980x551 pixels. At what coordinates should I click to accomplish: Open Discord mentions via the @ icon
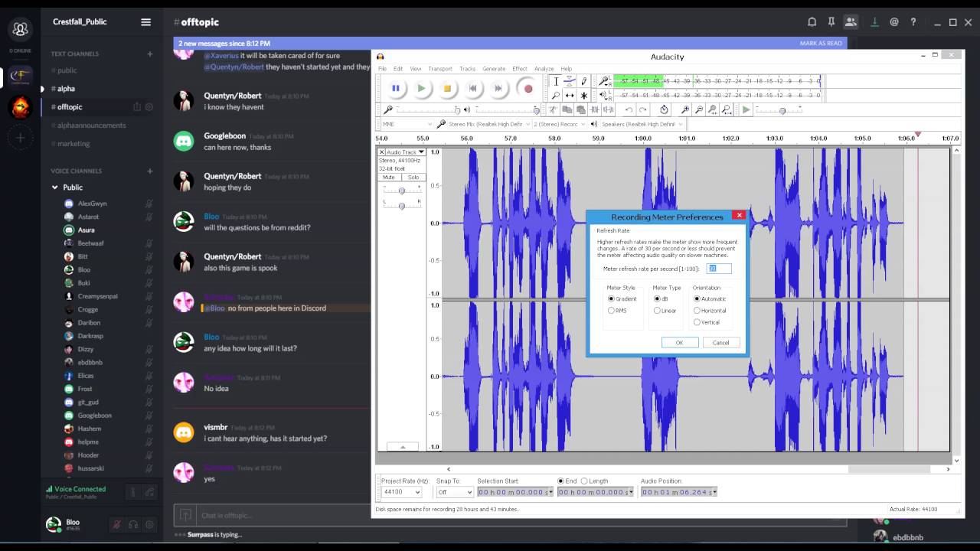click(x=893, y=22)
